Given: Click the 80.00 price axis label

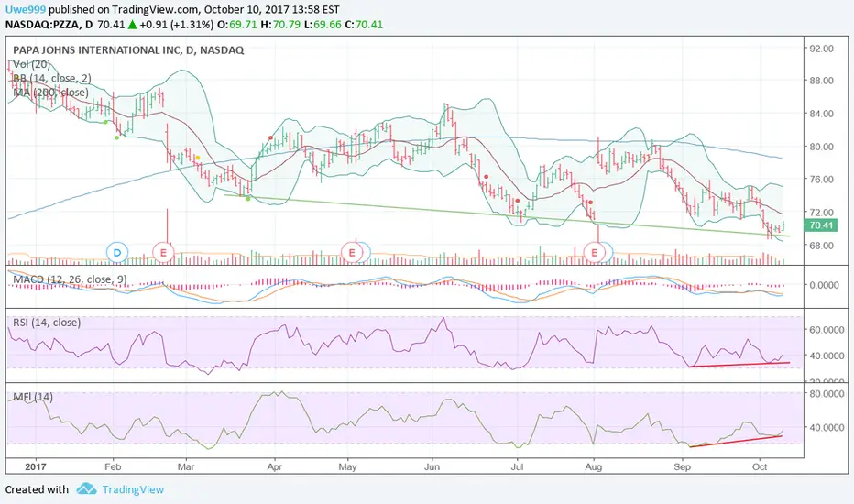Looking at the screenshot, I should 821,147.
